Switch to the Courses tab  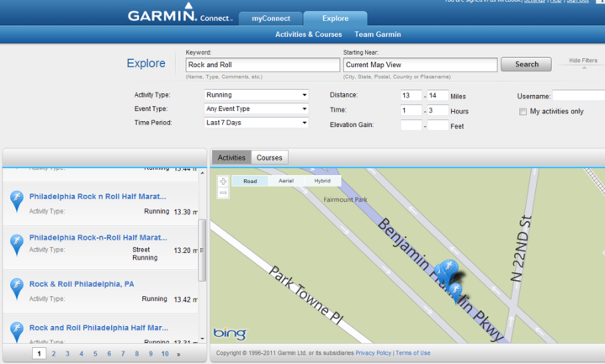point(269,157)
